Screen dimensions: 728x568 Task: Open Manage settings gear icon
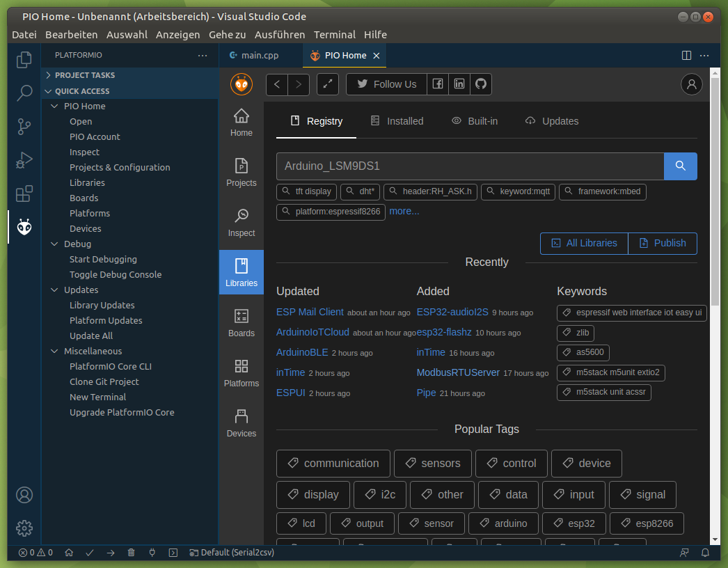24,528
